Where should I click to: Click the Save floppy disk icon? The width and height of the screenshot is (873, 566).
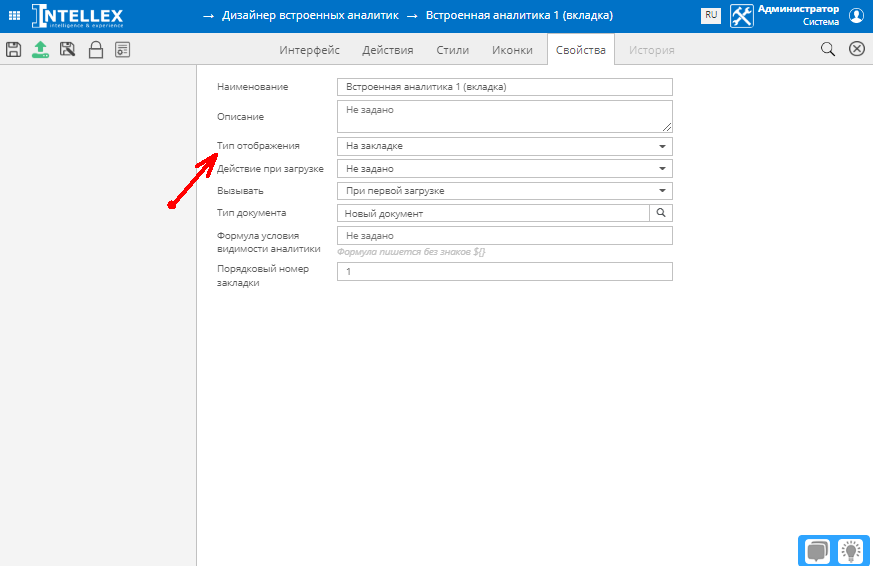13,50
